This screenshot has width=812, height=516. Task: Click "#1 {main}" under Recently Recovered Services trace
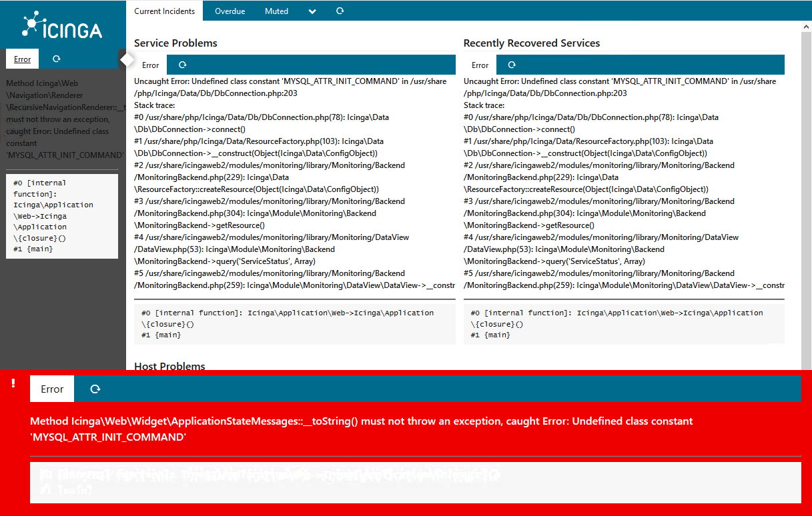coord(490,335)
